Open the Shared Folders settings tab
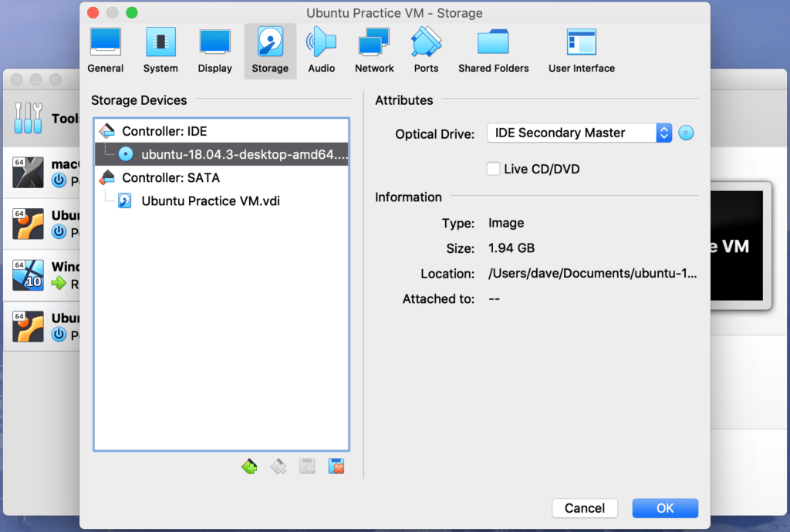Viewport: 790px width, 532px height. tap(493, 51)
